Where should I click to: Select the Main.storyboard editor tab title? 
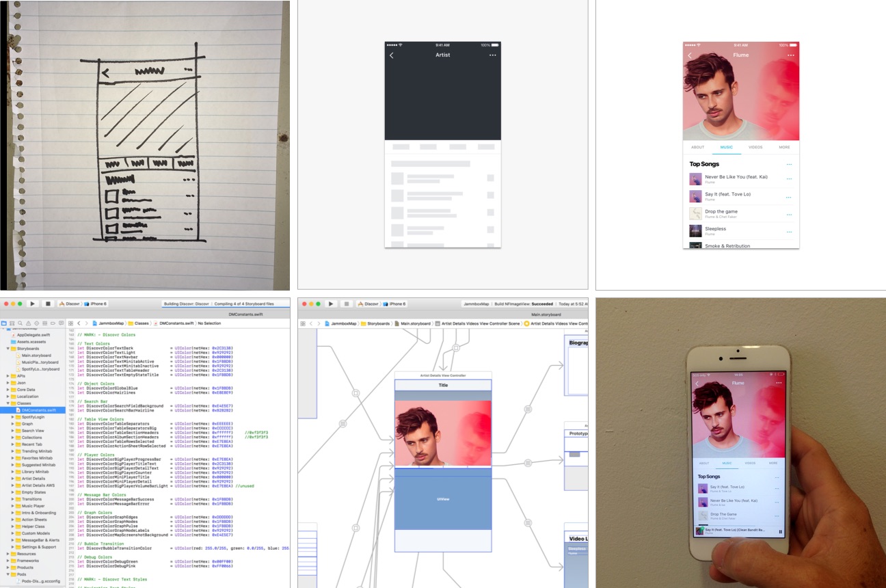pos(546,315)
